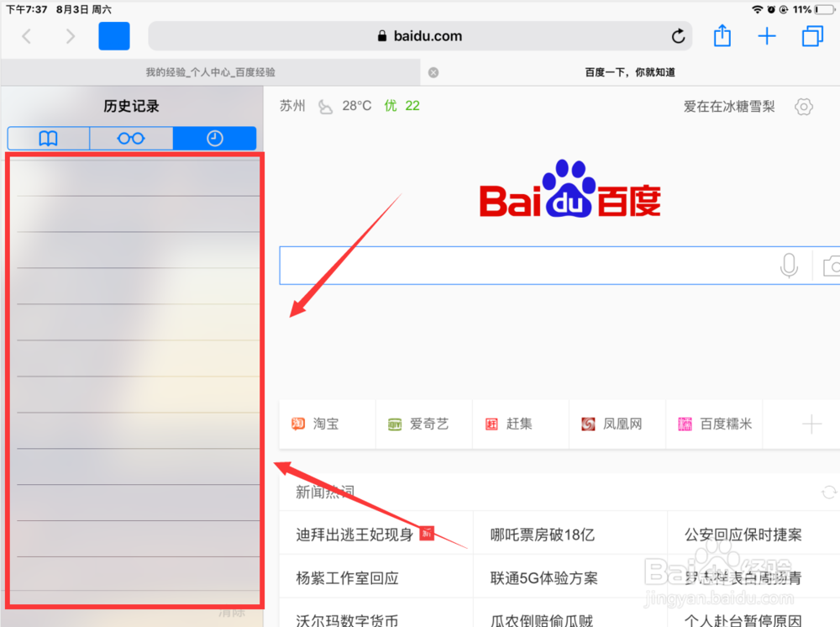Tap the baidu.com address bar

(x=420, y=36)
